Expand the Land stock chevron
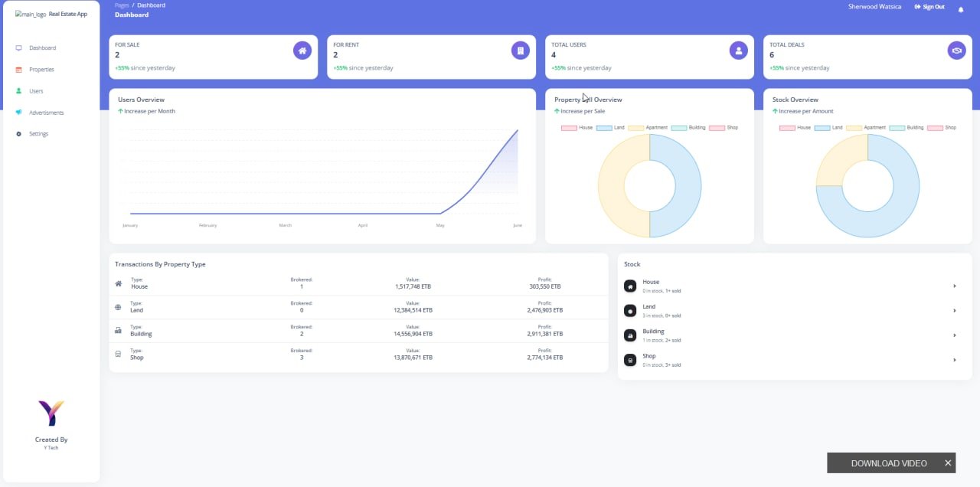The image size is (980, 487). click(955, 310)
